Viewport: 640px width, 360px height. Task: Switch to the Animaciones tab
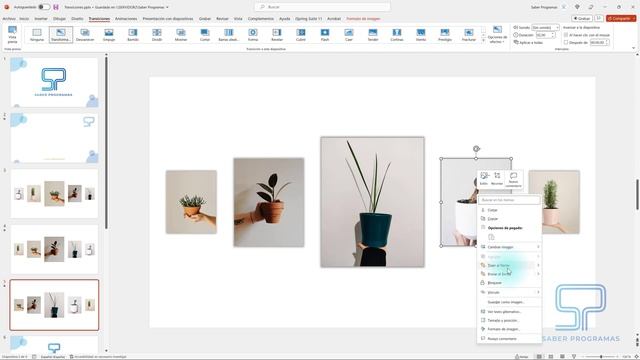(126, 19)
